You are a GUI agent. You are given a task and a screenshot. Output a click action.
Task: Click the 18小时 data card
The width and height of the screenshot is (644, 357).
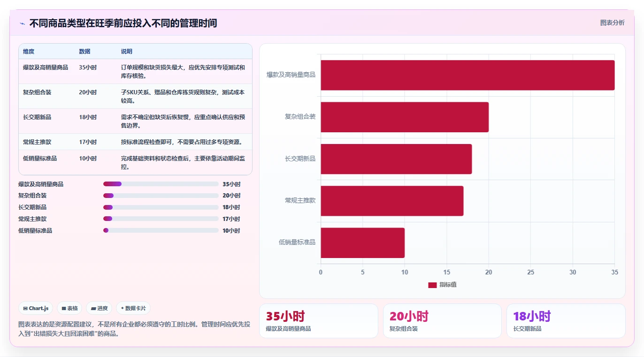566,321
